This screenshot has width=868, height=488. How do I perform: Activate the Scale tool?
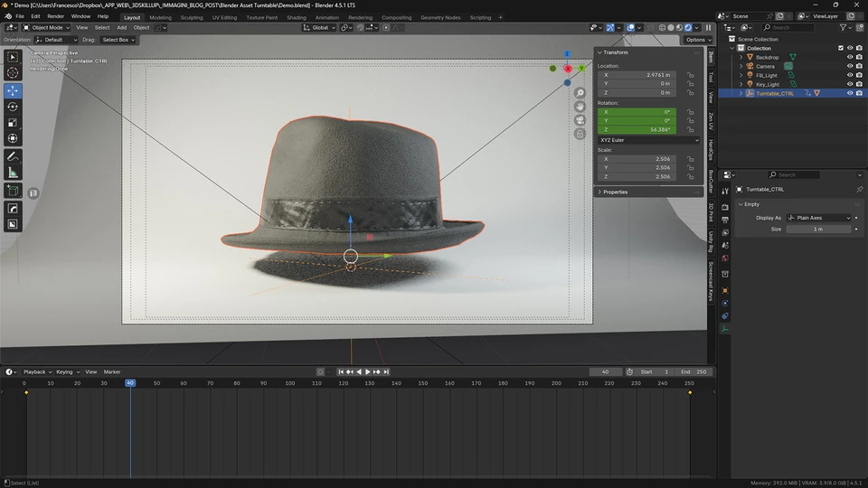pyautogui.click(x=13, y=123)
